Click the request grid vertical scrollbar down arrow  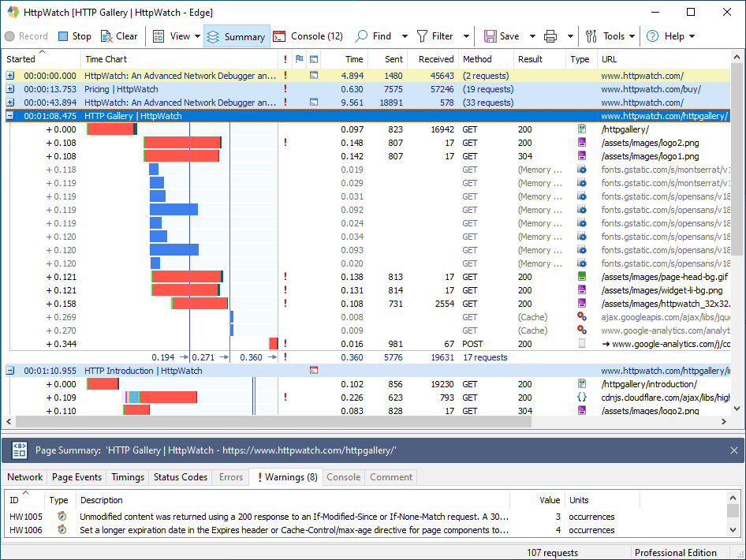pos(737,409)
